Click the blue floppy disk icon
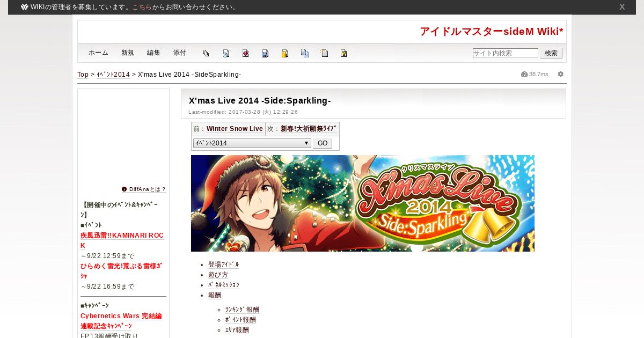 tap(265, 53)
